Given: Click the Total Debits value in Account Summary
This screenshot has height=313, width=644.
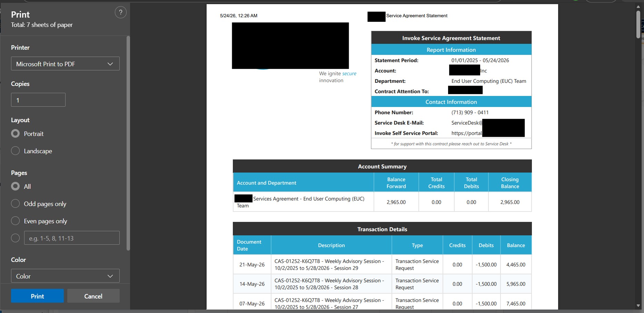Looking at the screenshot, I should pyautogui.click(x=471, y=202).
